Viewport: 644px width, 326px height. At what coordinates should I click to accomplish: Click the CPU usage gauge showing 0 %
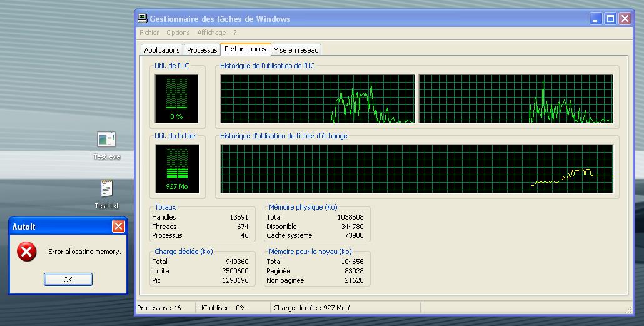[176, 99]
